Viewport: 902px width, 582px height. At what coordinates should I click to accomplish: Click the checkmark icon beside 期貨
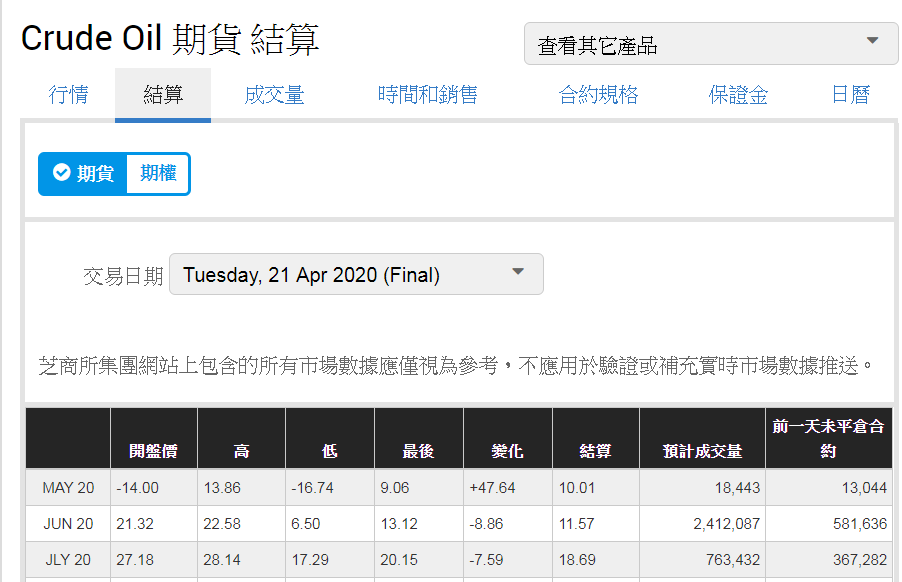(x=62, y=172)
